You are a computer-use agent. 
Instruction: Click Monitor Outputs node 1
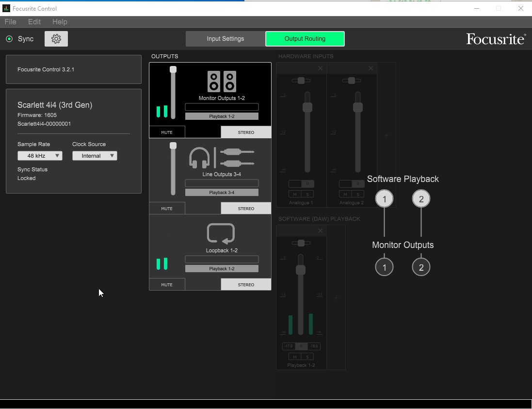tap(385, 267)
